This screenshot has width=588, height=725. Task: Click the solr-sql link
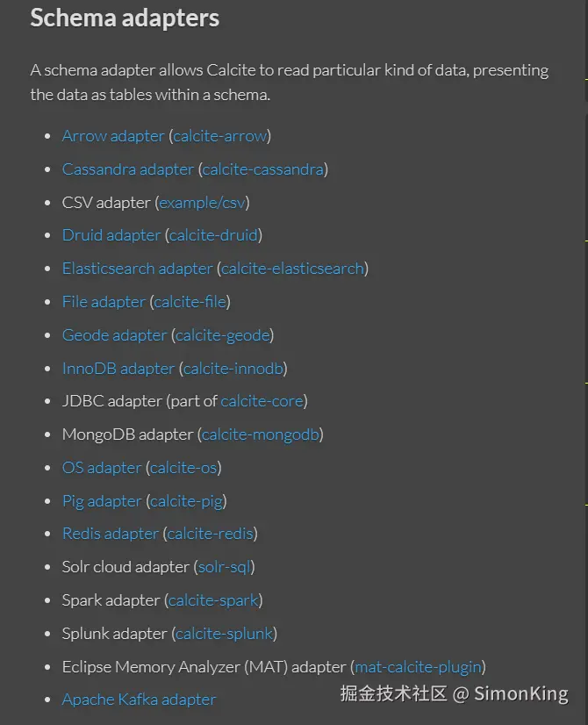point(224,567)
